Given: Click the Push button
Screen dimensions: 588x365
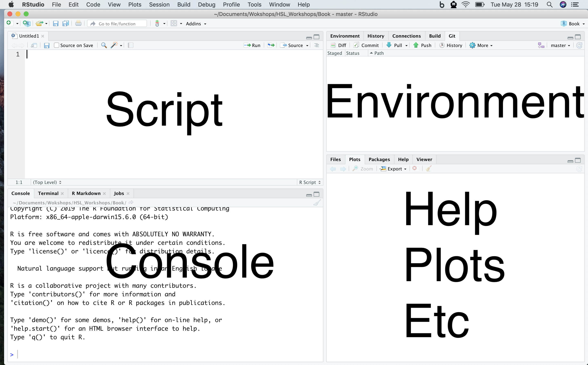Looking at the screenshot, I should [422, 45].
